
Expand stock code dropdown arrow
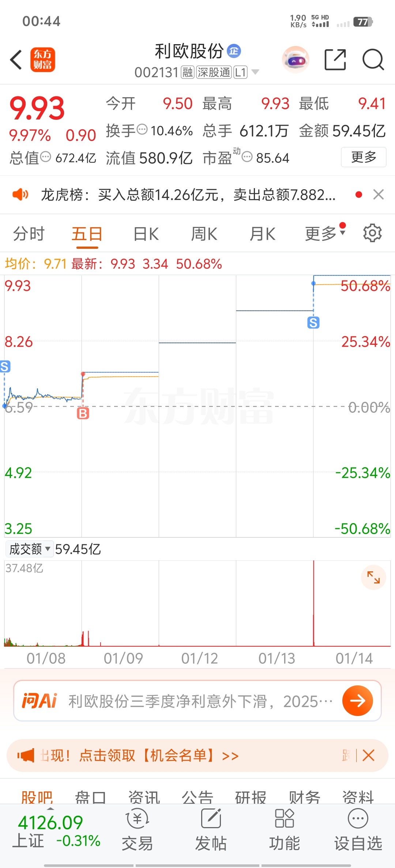(x=255, y=72)
